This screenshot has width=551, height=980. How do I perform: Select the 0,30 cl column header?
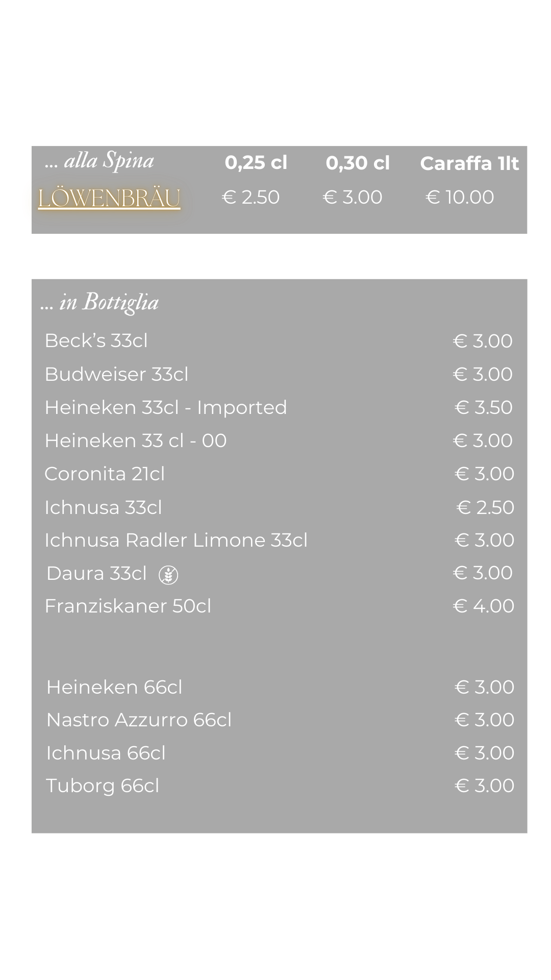358,163
